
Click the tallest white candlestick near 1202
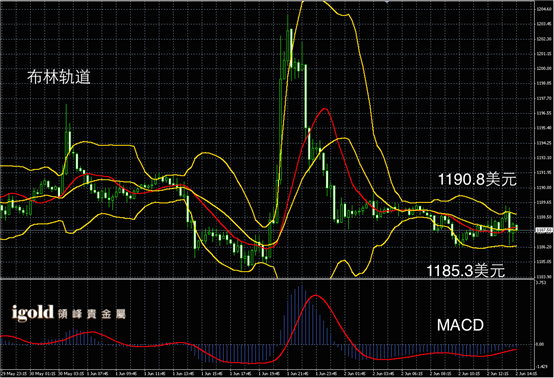point(291,48)
